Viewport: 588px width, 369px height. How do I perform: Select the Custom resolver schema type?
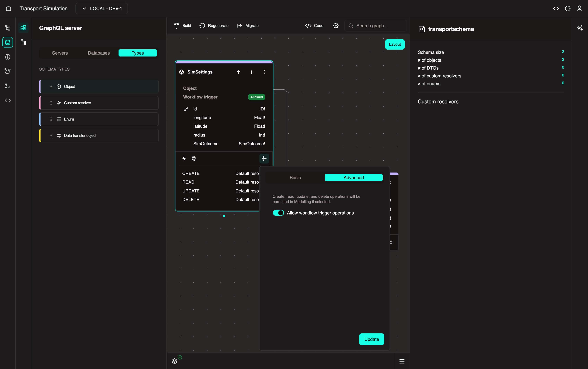(99, 103)
